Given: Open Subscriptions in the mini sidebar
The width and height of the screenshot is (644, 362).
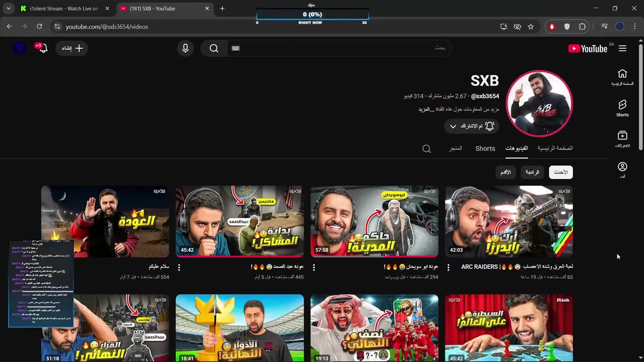Looking at the screenshot, I should pos(622,139).
